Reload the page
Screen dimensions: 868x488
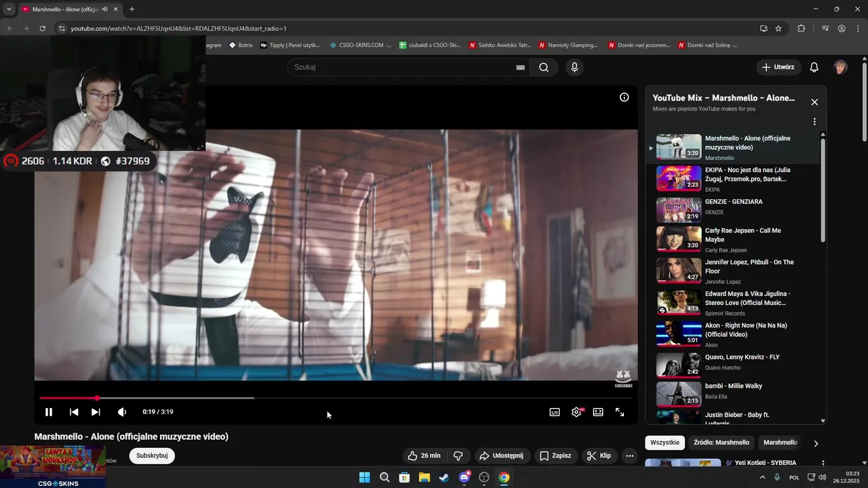pos(42,28)
